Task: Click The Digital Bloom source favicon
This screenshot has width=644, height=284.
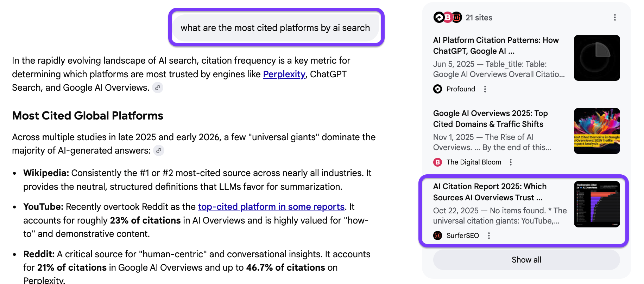Action: [437, 162]
